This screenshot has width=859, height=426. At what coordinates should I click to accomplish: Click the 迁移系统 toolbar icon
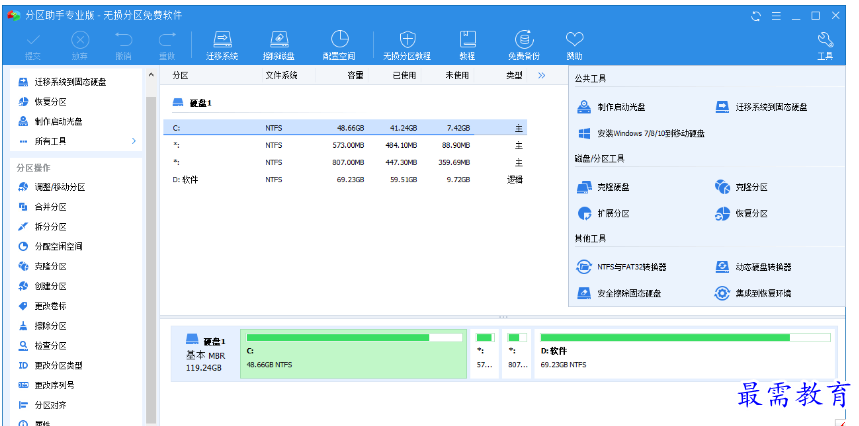(222, 43)
